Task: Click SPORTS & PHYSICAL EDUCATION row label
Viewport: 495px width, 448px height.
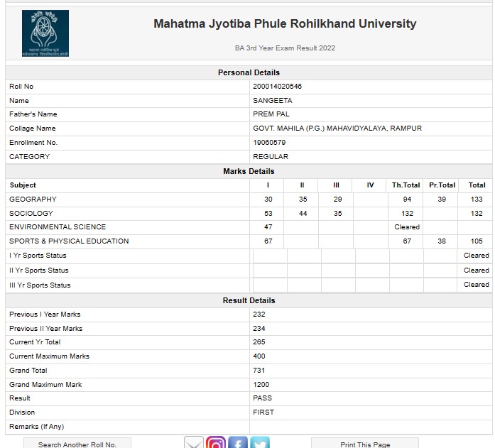Action: pos(69,241)
